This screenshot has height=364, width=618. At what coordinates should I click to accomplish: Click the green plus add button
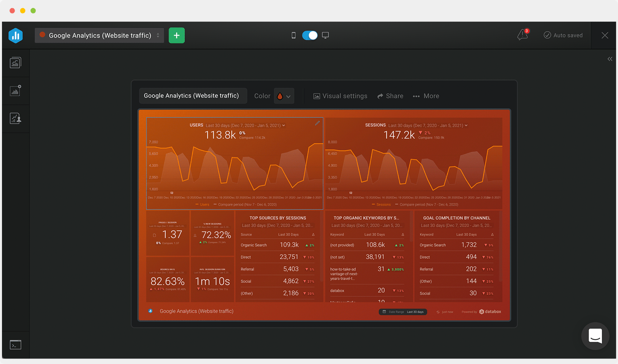(177, 36)
